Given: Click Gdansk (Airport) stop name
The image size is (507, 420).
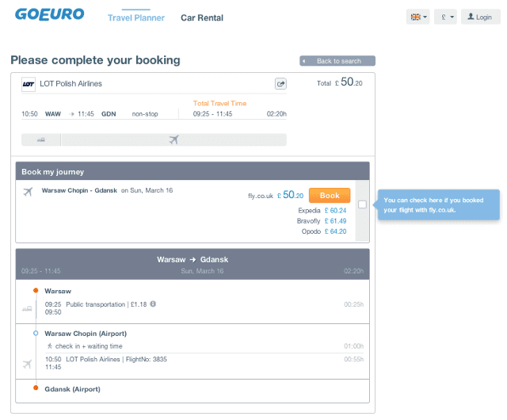Looking at the screenshot, I should [x=72, y=389].
